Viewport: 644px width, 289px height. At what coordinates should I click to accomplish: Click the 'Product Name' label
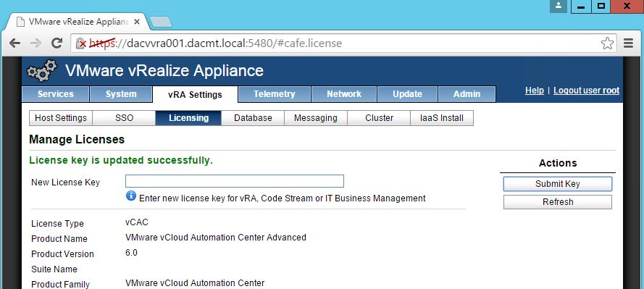click(59, 239)
